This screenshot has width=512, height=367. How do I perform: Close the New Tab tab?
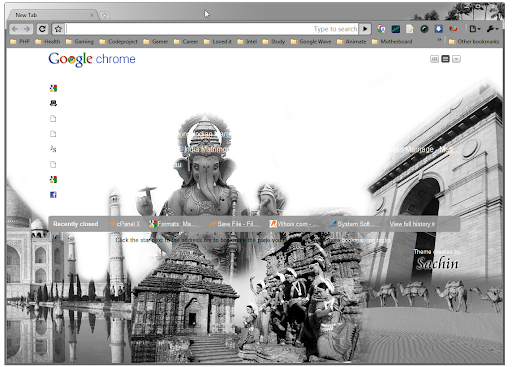click(92, 15)
